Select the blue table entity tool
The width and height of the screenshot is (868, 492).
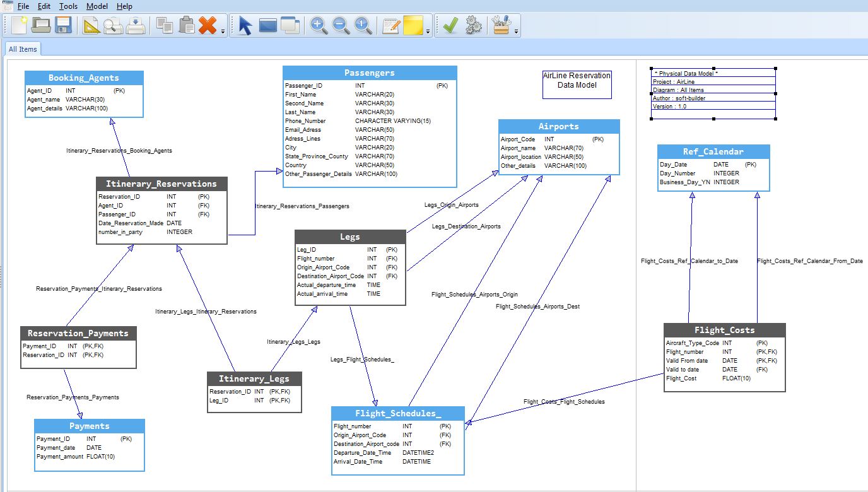click(268, 26)
